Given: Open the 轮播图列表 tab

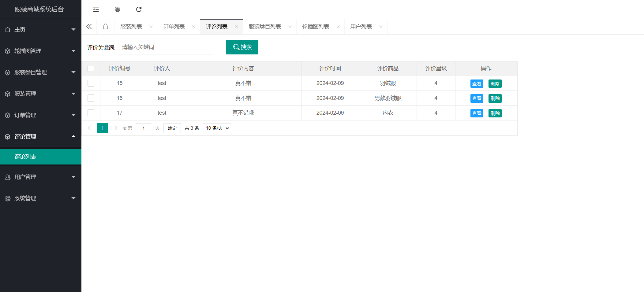Looking at the screenshot, I should [x=315, y=27].
